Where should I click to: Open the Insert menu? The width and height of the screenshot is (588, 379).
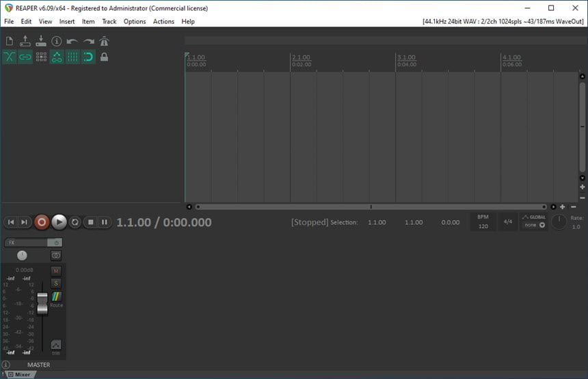[x=67, y=21]
